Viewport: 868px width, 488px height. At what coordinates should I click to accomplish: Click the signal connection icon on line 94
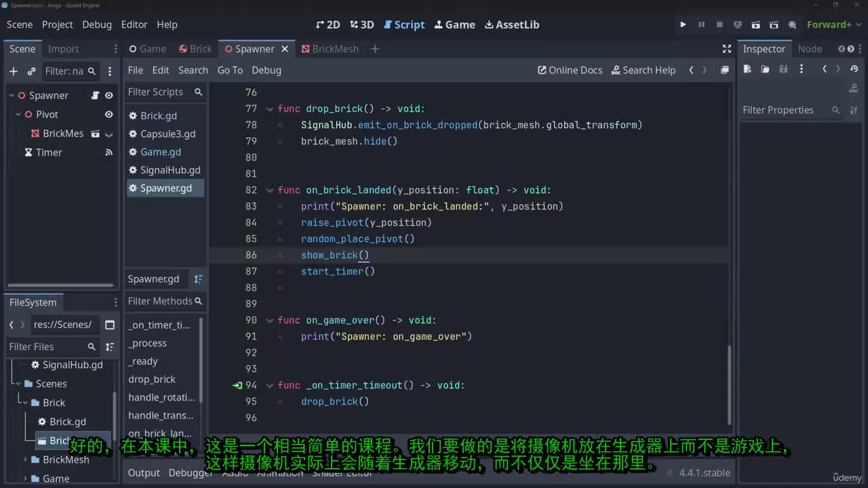click(x=237, y=385)
